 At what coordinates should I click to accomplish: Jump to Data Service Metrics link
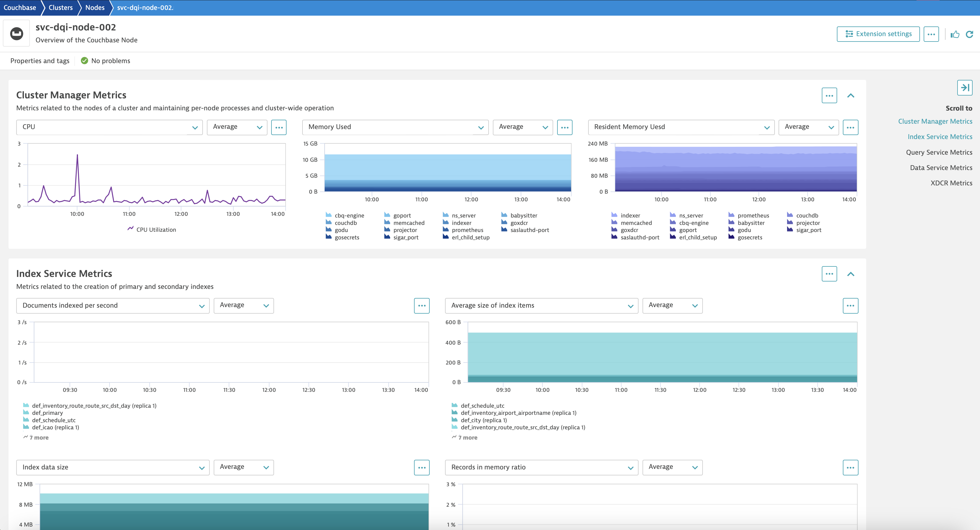[x=941, y=168]
